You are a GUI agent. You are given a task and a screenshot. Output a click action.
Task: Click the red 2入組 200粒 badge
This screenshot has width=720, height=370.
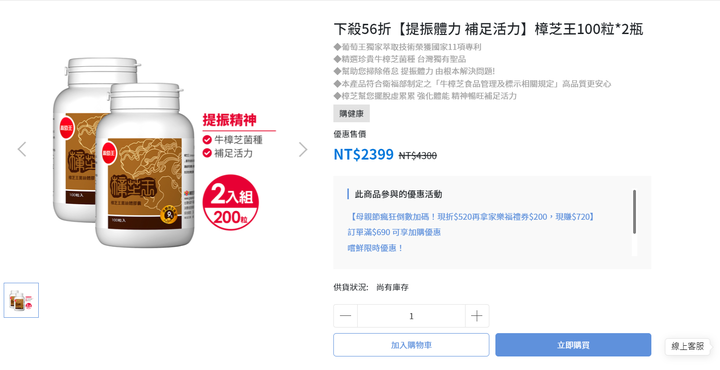231,202
